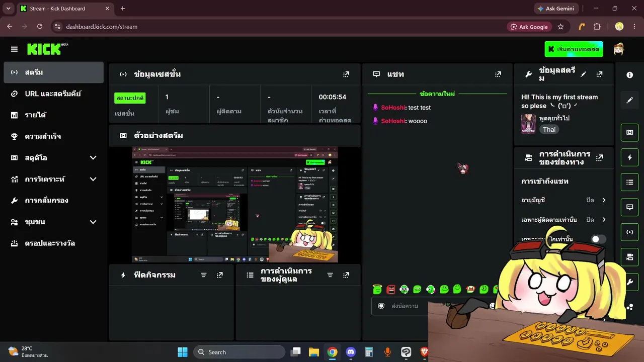Viewport: 644px width, 362px height.
Task: Pop out the ฟีดกิจกรรม panel
Action: (220, 275)
